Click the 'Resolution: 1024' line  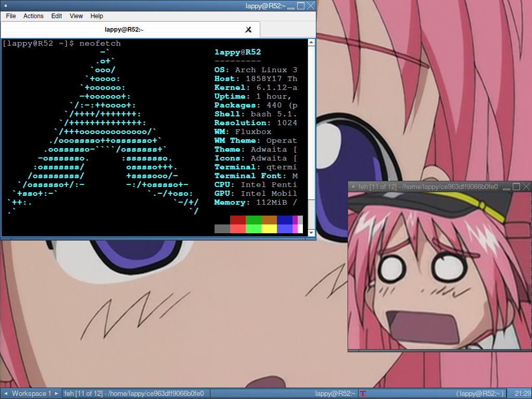pyautogui.click(x=256, y=123)
